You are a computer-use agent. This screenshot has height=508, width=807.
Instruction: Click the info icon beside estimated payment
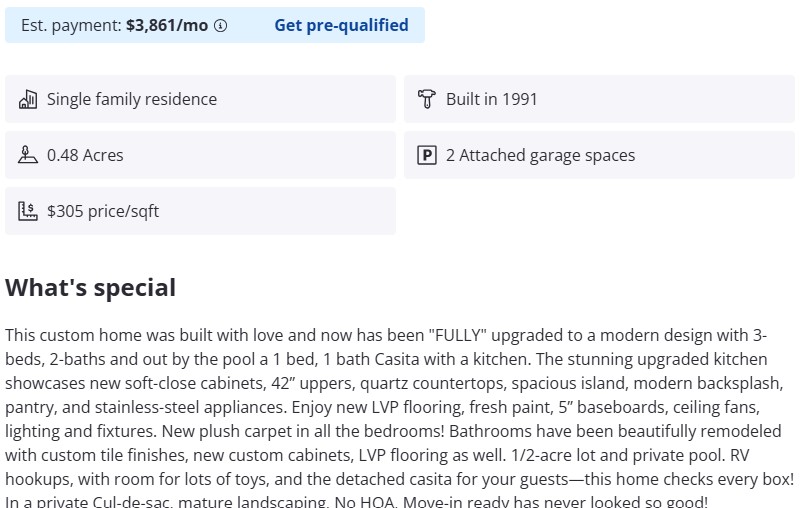click(221, 26)
